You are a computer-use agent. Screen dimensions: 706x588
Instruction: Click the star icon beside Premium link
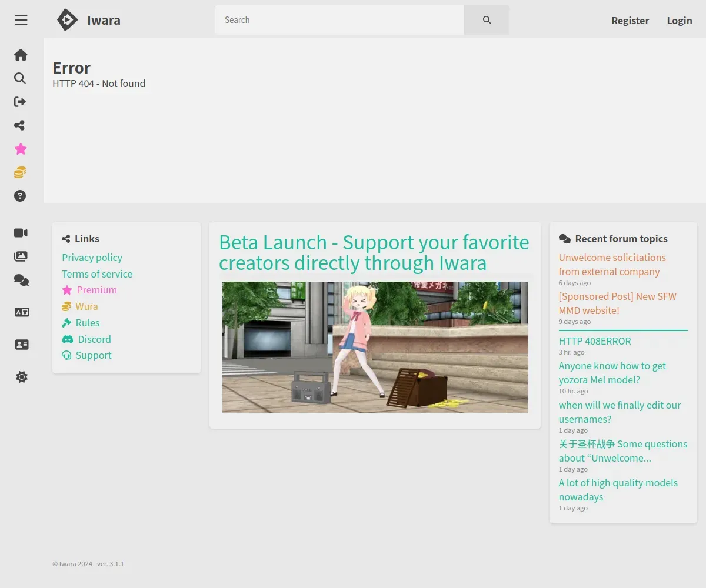[67, 290]
